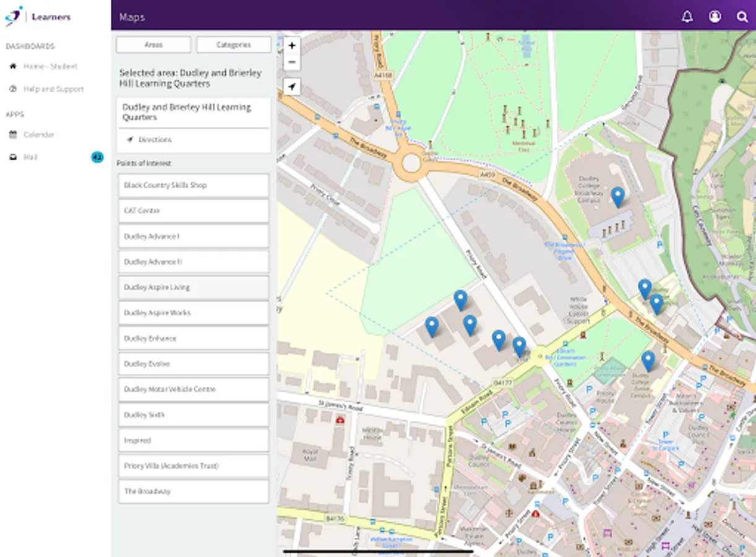
Task: Select Dudley Evolve
Action: 194,364
